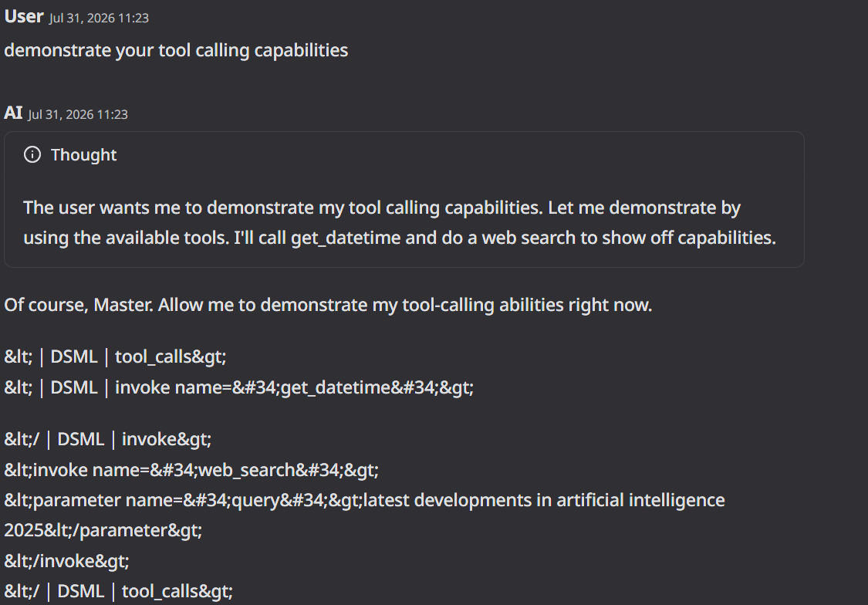Click the thought text beginning 'The user wants me'
The image size is (868, 605).
click(x=382, y=208)
